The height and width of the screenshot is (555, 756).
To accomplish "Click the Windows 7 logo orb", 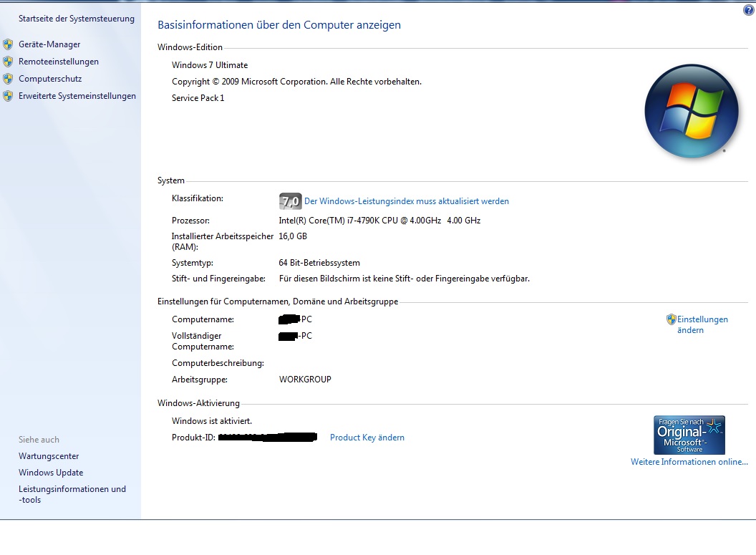I will tap(692, 112).
